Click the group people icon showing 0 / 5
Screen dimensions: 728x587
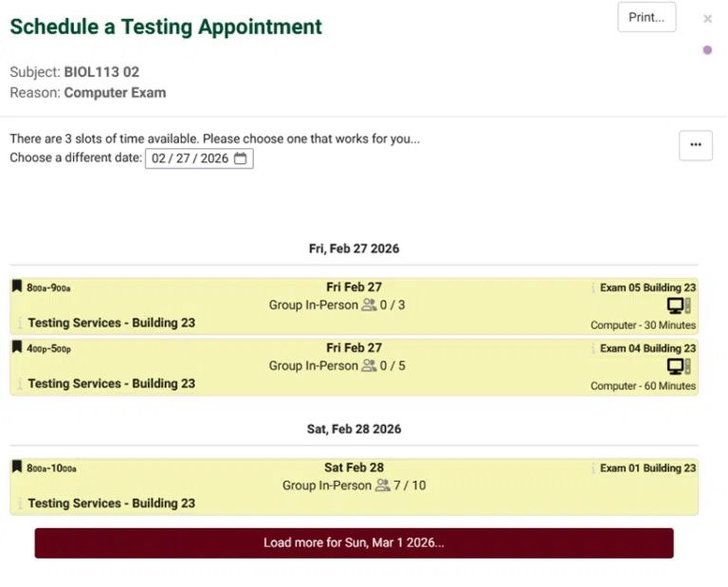[368, 366]
